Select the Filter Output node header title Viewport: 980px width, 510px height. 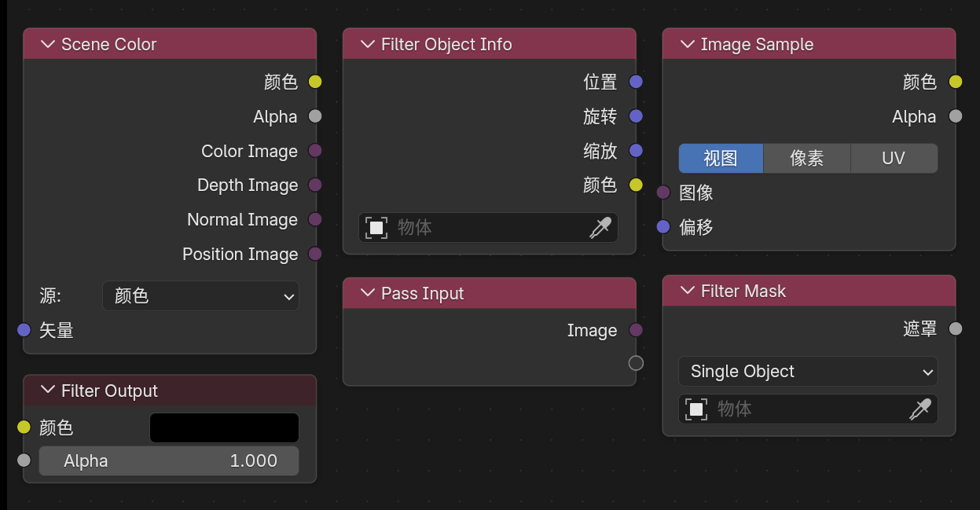pos(109,391)
